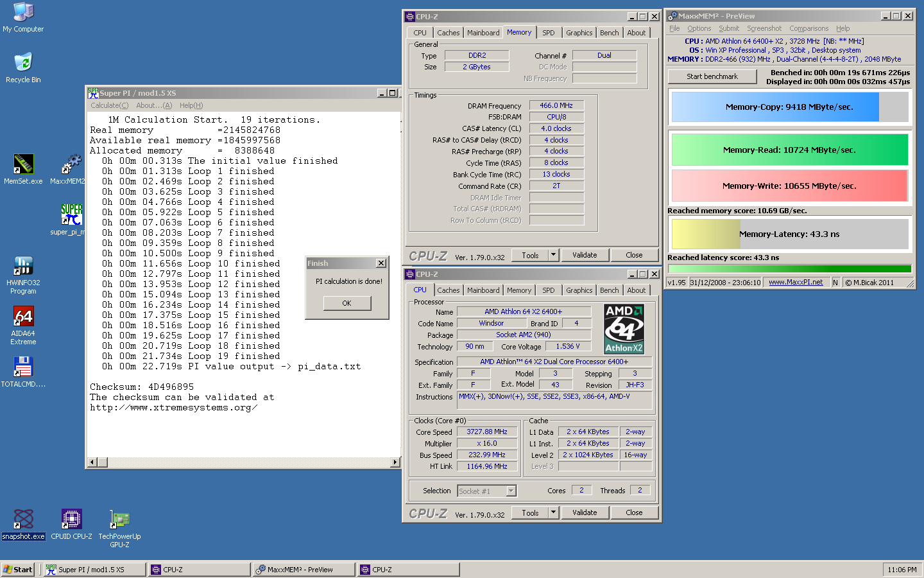Image resolution: width=924 pixels, height=578 pixels.
Task: Open Comparisons menu in MaxxMEM²
Action: pyautogui.click(x=809, y=28)
